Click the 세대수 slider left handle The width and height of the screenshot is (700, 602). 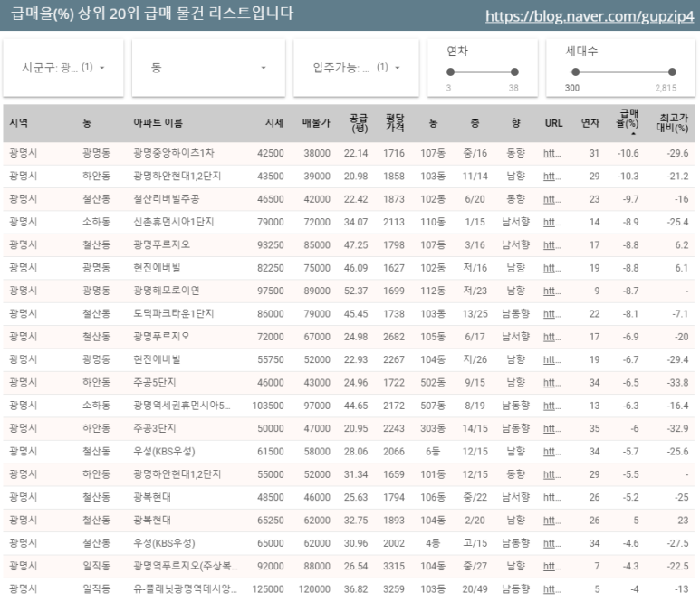[x=575, y=72]
